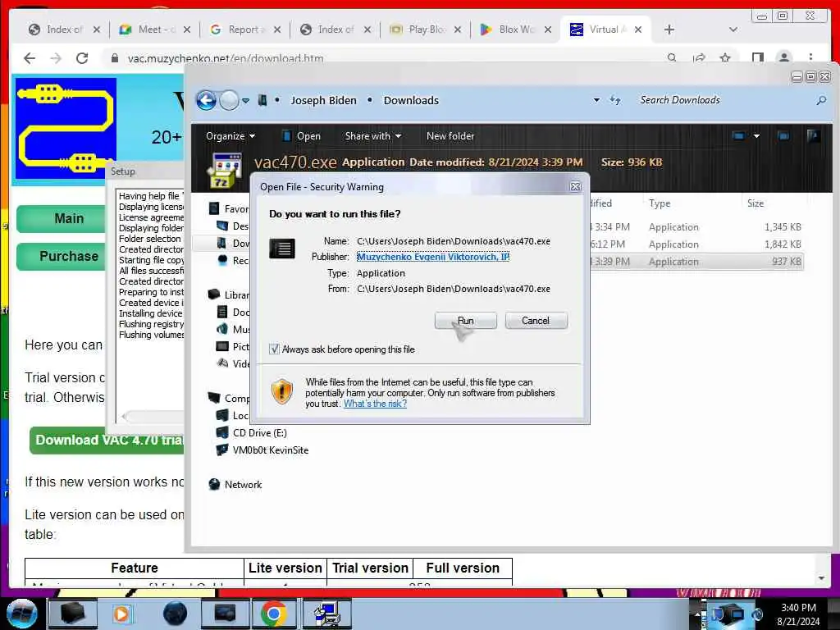Select Desktop in the navigation pane
Viewport: 840px width, 630px height.
[x=234, y=226]
